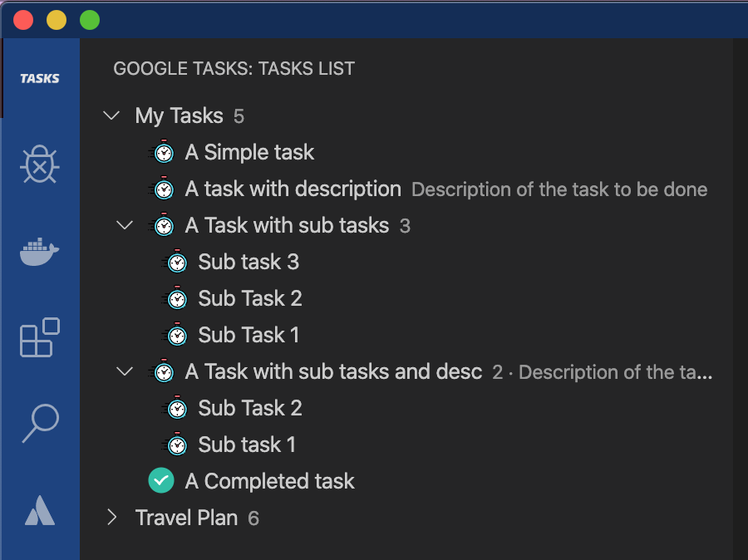Click the GOOGLE TASKS: TASKS LIST header
This screenshot has width=748, height=560.
[234, 69]
